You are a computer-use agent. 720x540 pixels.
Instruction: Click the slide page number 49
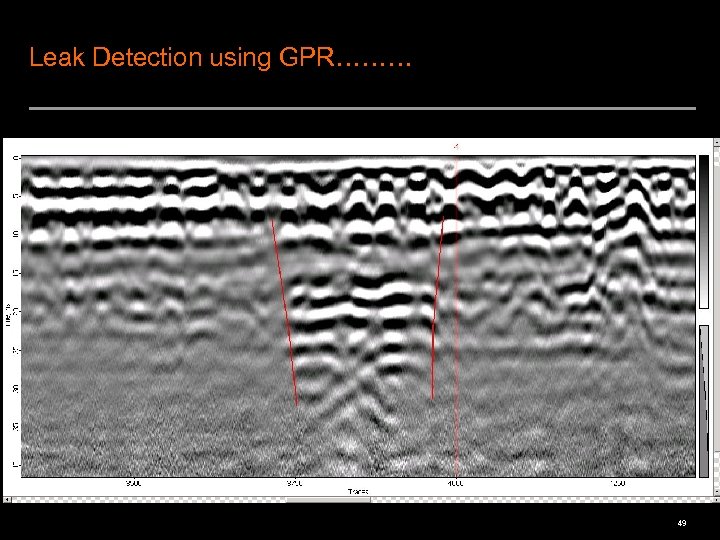(x=682, y=523)
